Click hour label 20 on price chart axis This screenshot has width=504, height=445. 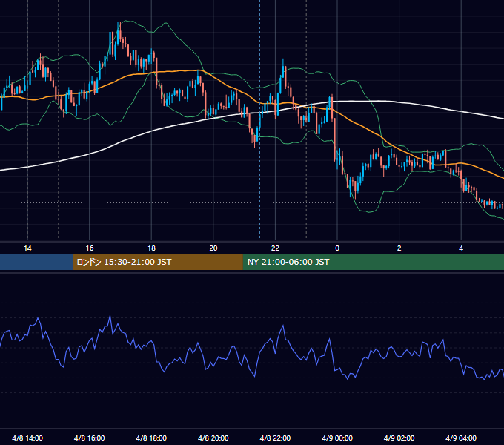(213, 248)
